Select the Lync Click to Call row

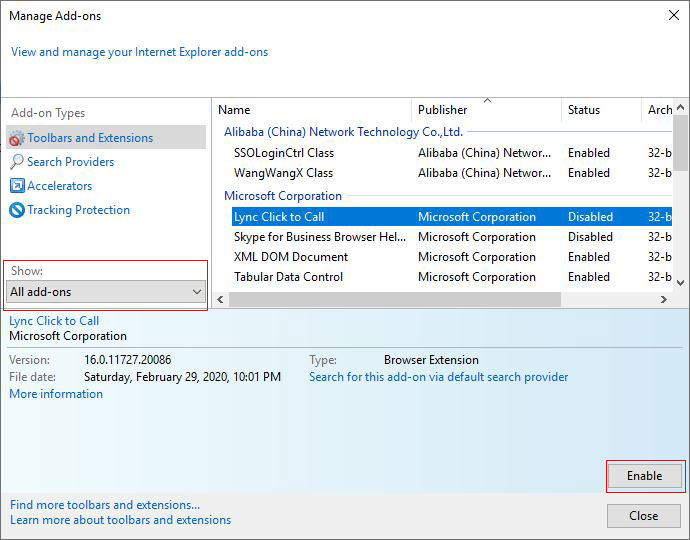coord(452,217)
